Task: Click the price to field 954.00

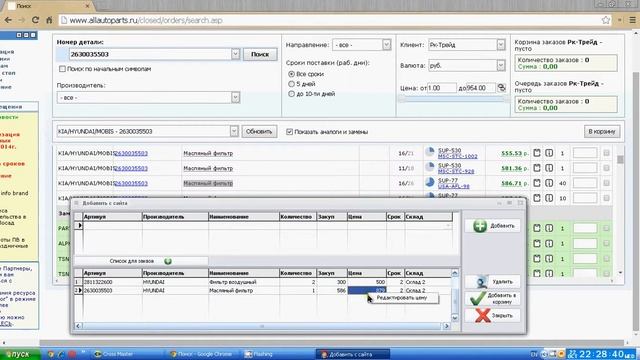Action: tap(480, 88)
